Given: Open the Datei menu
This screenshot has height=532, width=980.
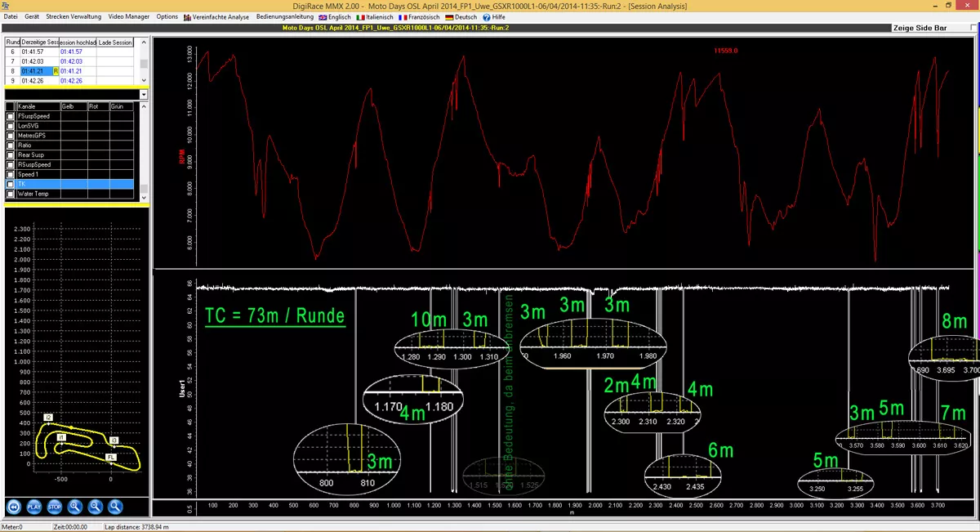Looking at the screenshot, I should (x=11, y=16).
